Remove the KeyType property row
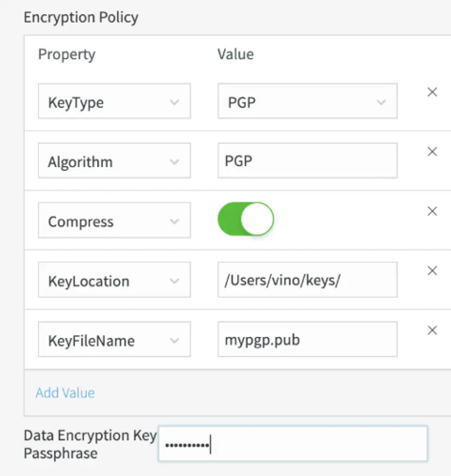Screen dimensions: 451x476 [x=432, y=92]
